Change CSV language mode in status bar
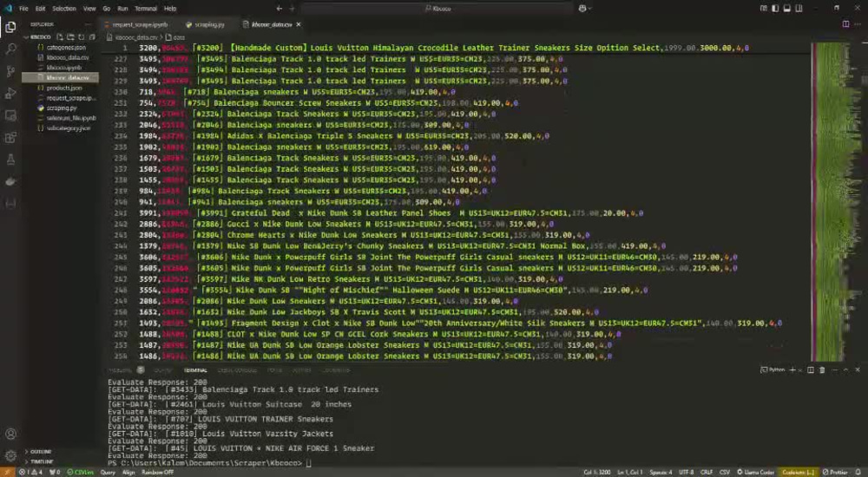This screenshot has height=477, width=868. (724, 472)
